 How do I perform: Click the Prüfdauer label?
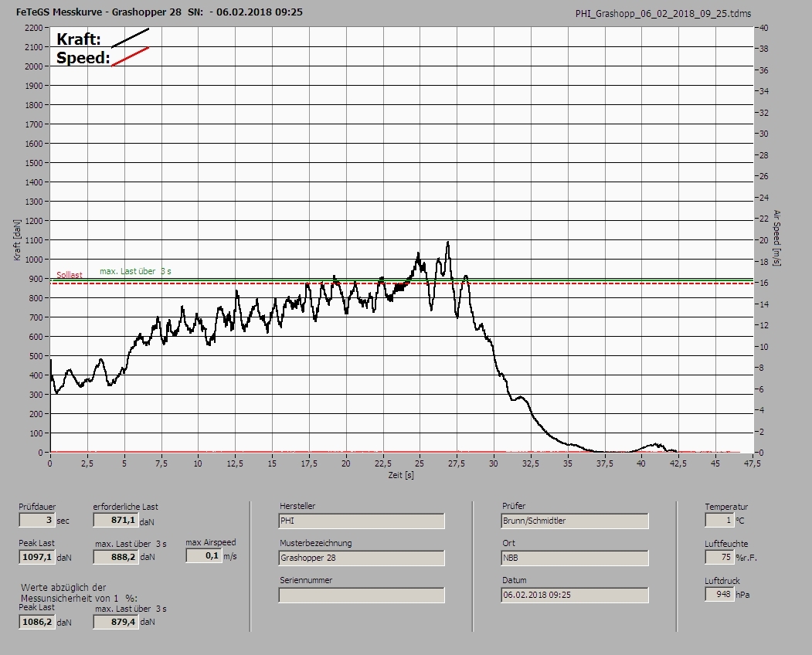(x=37, y=507)
